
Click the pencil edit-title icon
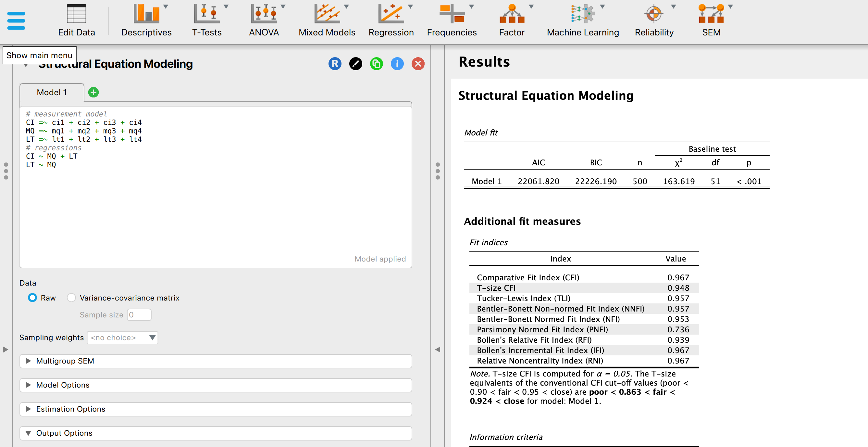click(x=355, y=64)
